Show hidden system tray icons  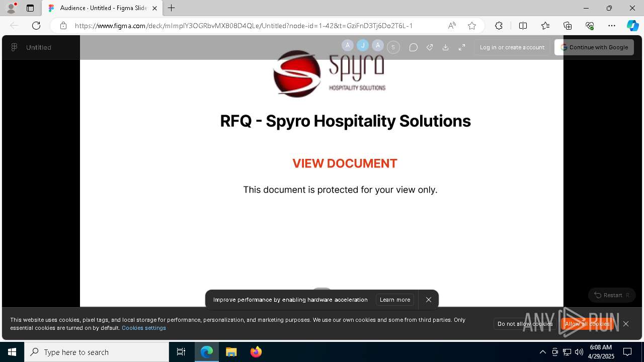[x=542, y=352]
